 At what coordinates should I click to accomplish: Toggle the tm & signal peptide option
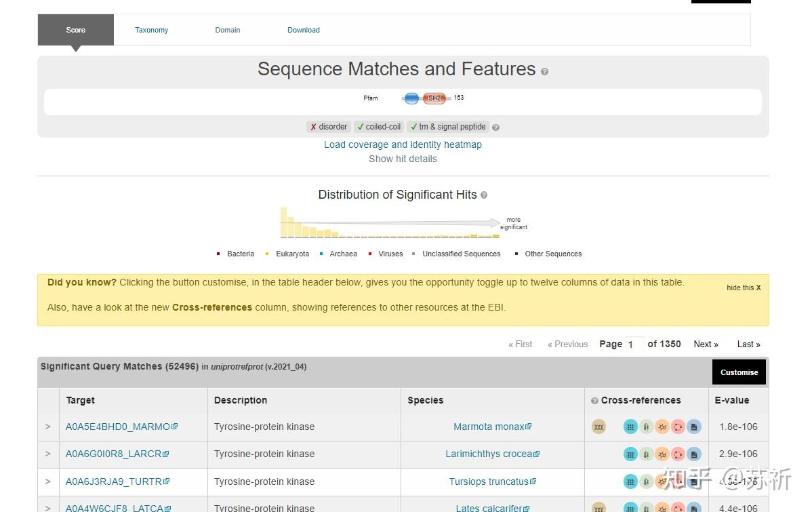pyautogui.click(x=448, y=126)
